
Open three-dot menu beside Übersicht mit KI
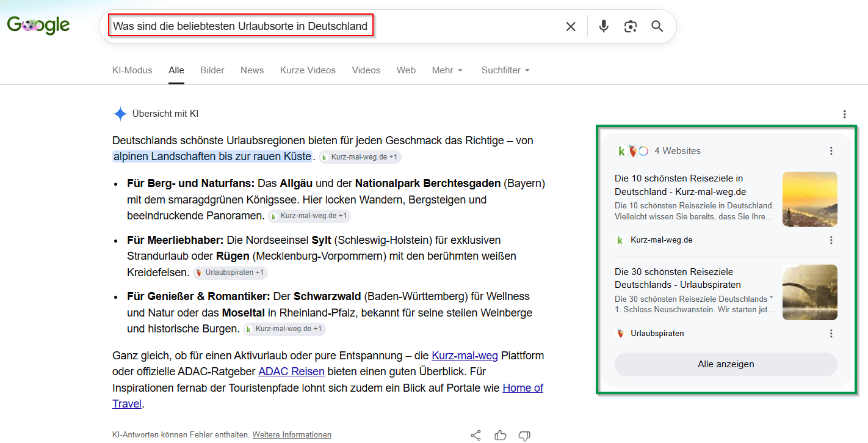point(845,114)
